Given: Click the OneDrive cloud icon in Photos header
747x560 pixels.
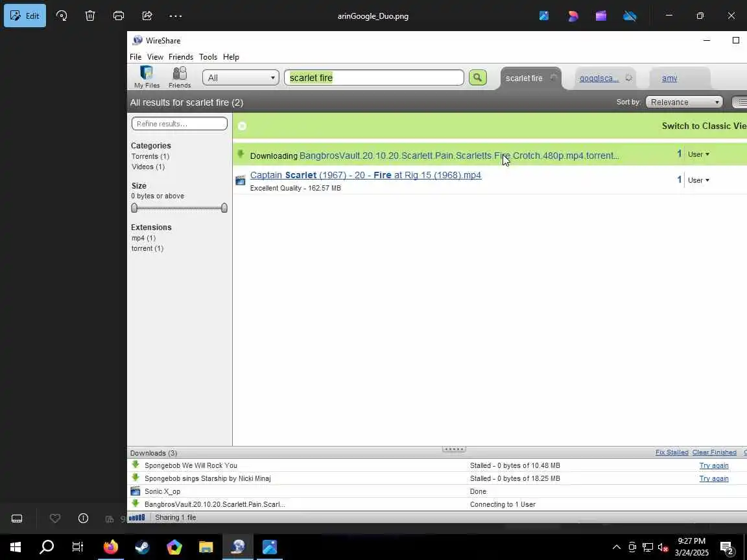Looking at the screenshot, I should (630, 16).
